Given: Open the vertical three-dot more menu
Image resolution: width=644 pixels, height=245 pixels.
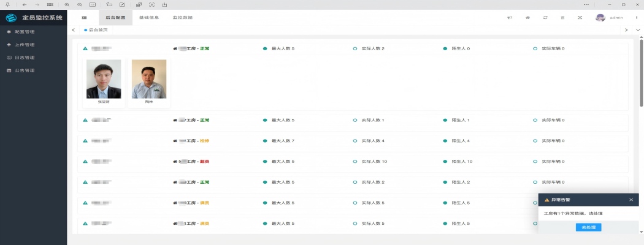Looking at the screenshot, I should 636,18.
